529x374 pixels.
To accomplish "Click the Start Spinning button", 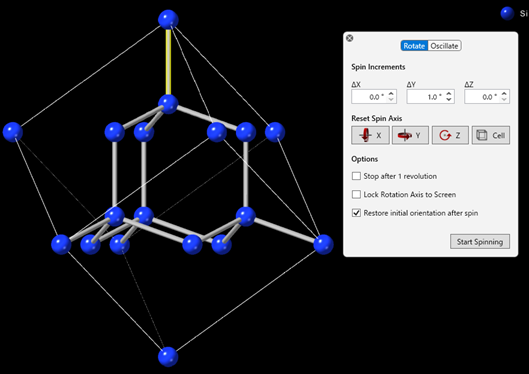I will (x=480, y=241).
